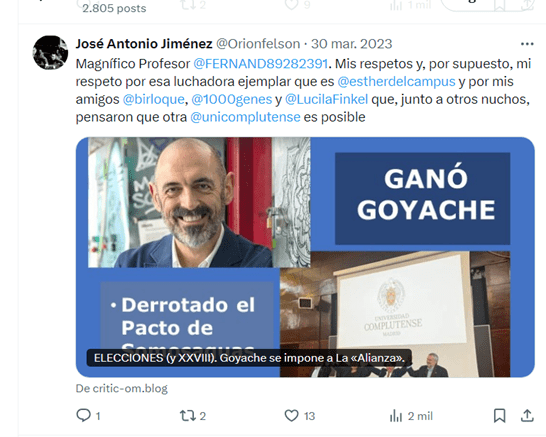Share the post via upload arrow icon
The height and width of the screenshot is (437, 546).
coord(527,415)
